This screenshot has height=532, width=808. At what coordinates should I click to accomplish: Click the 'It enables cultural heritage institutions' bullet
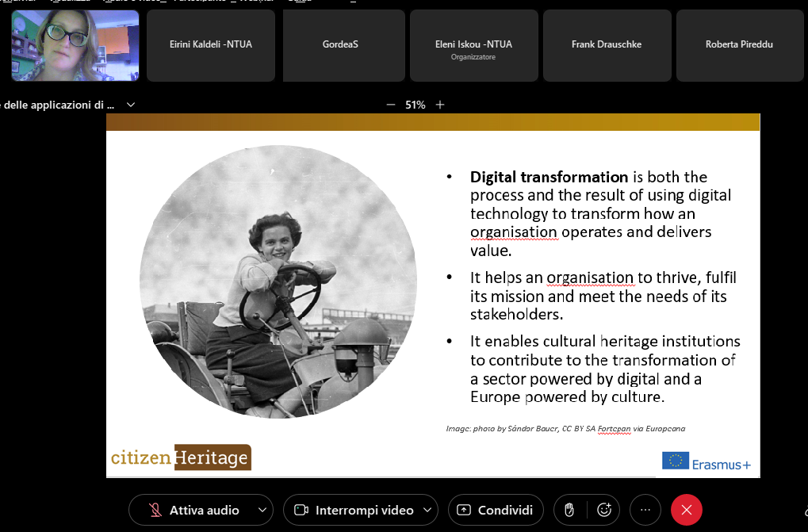pos(605,369)
